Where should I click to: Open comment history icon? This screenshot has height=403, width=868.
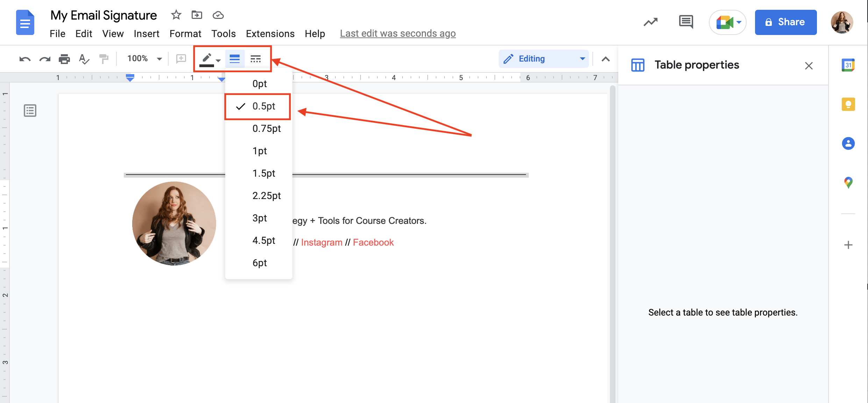click(686, 22)
